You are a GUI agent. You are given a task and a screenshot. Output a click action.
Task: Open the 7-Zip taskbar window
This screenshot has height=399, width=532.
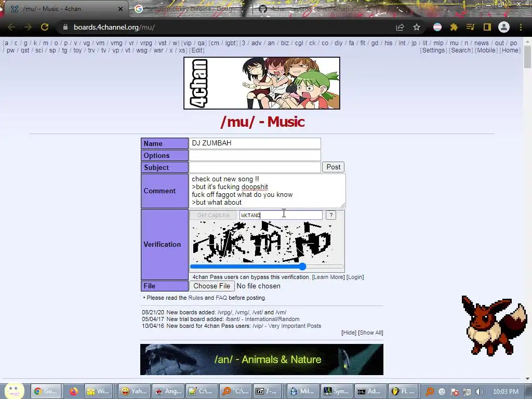pos(268,391)
